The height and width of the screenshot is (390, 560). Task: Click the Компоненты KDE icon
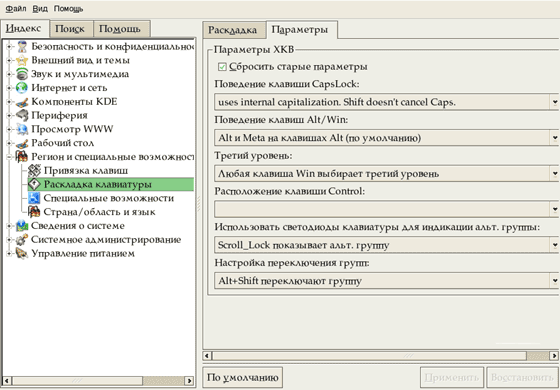point(22,102)
